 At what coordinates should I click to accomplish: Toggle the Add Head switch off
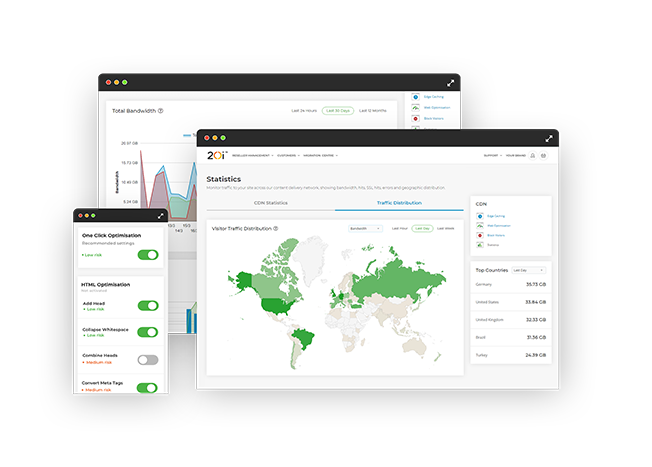148,306
